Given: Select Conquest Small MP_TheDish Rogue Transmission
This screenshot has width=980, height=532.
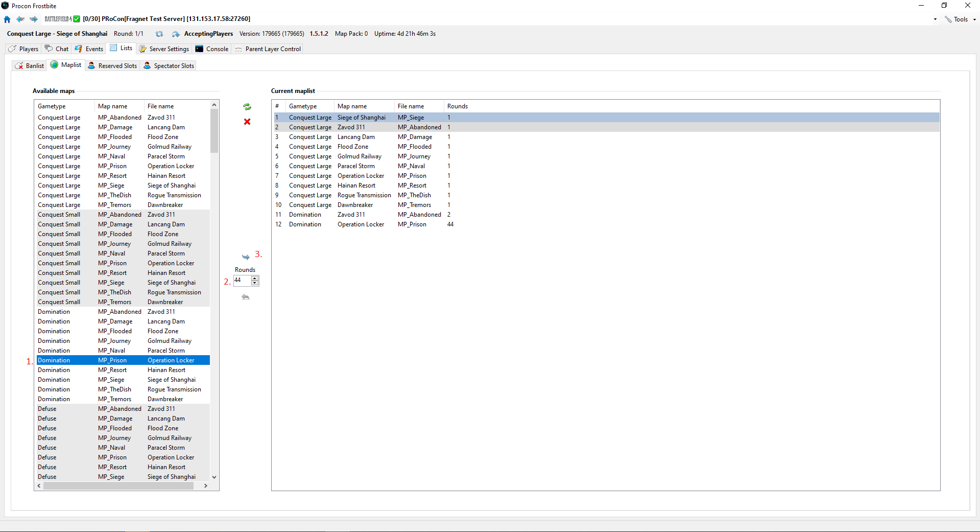Looking at the screenshot, I should (x=123, y=292).
